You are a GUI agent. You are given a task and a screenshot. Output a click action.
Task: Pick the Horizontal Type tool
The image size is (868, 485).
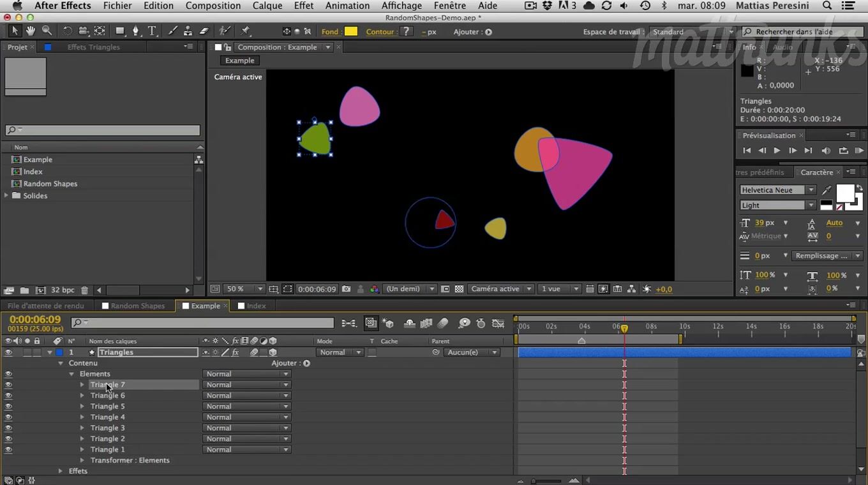point(152,31)
